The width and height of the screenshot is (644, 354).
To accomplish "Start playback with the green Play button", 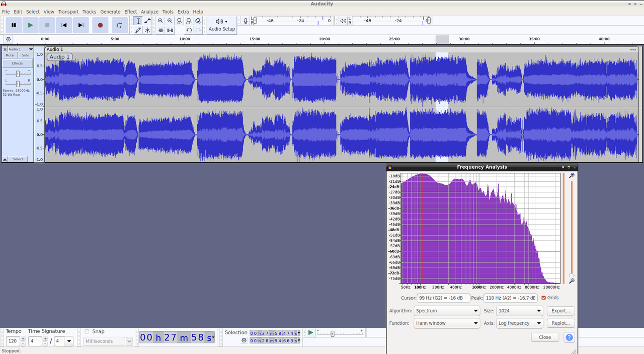I will (x=30, y=25).
